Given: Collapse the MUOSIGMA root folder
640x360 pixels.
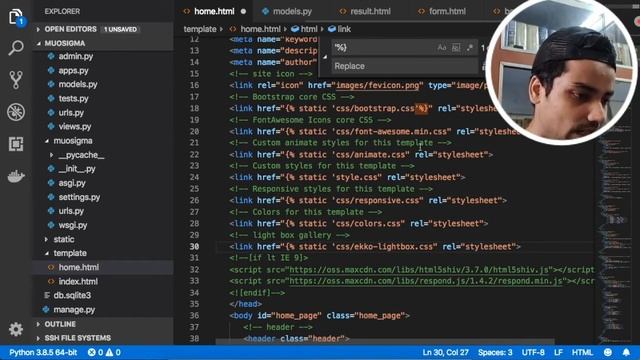Looking at the screenshot, I should coord(39,43).
